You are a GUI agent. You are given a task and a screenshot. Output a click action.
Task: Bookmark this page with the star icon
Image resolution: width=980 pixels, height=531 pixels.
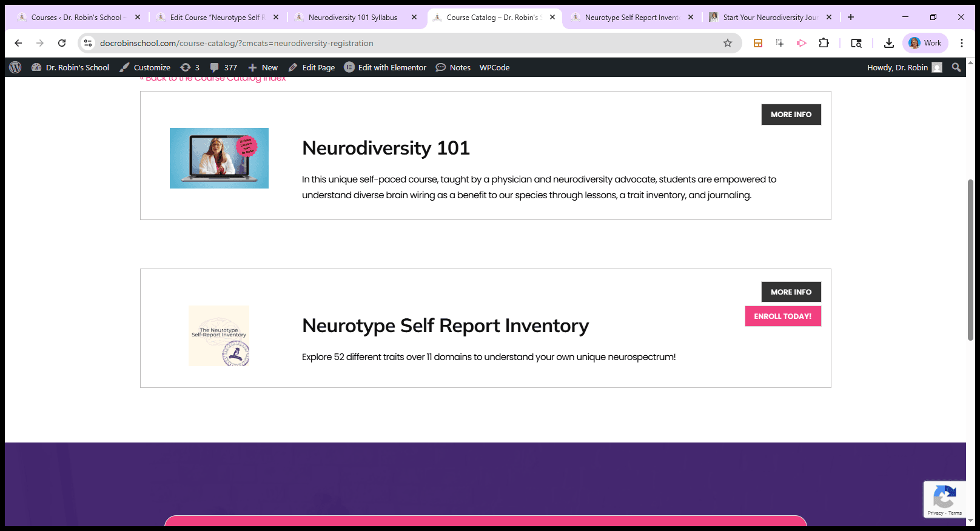(728, 43)
